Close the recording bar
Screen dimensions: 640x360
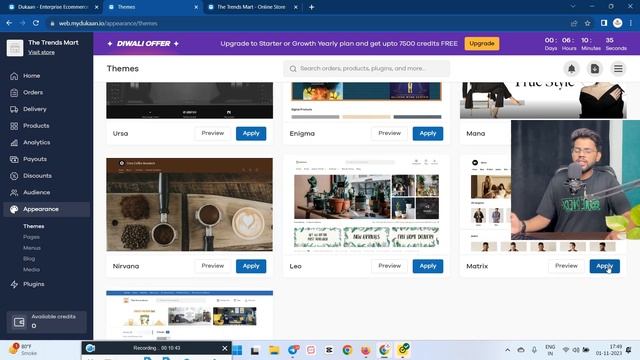[x=224, y=348]
